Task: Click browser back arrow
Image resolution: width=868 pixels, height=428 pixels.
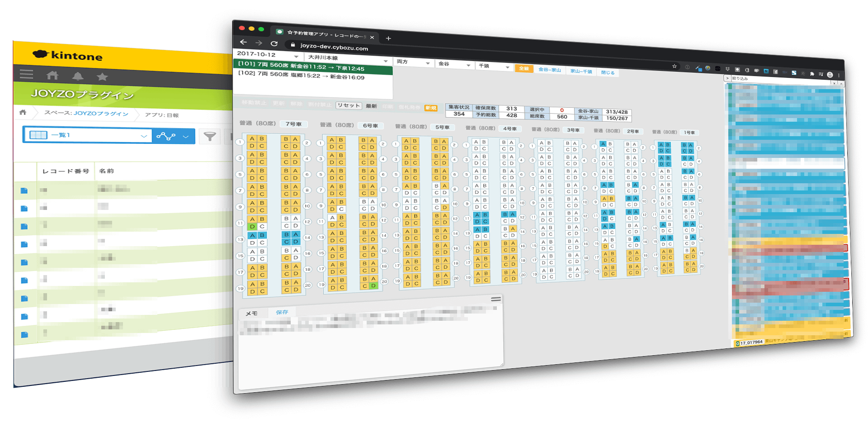Action: pyautogui.click(x=243, y=42)
